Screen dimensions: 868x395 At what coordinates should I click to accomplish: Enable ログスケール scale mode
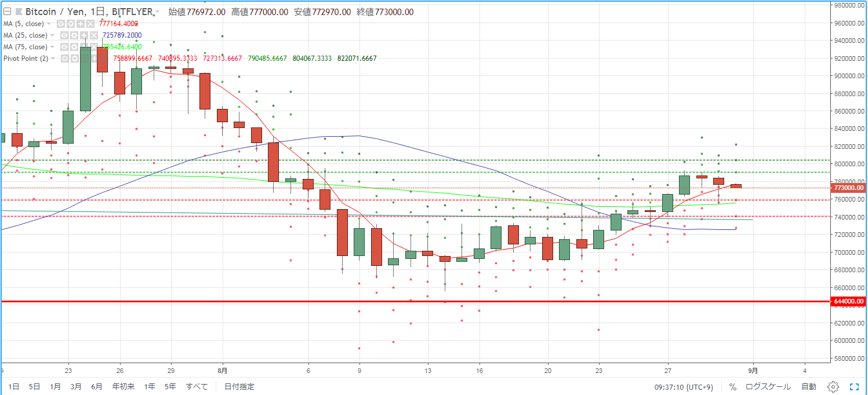pyautogui.click(x=768, y=386)
